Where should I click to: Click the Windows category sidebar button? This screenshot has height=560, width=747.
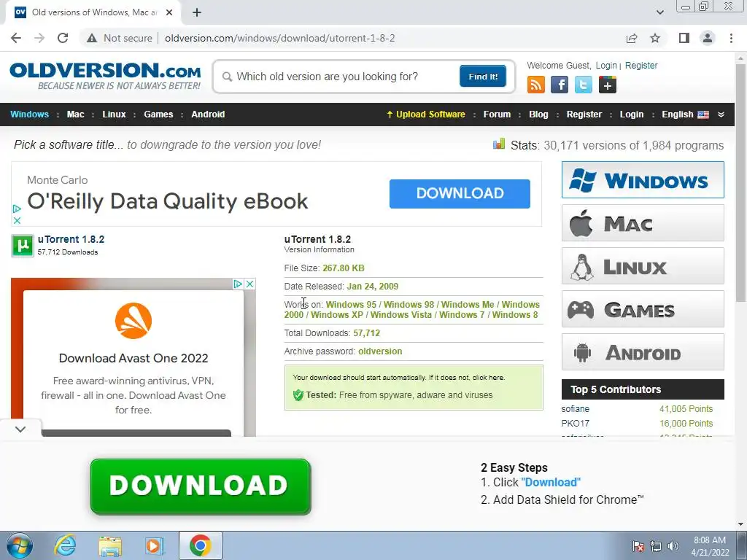coord(643,180)
